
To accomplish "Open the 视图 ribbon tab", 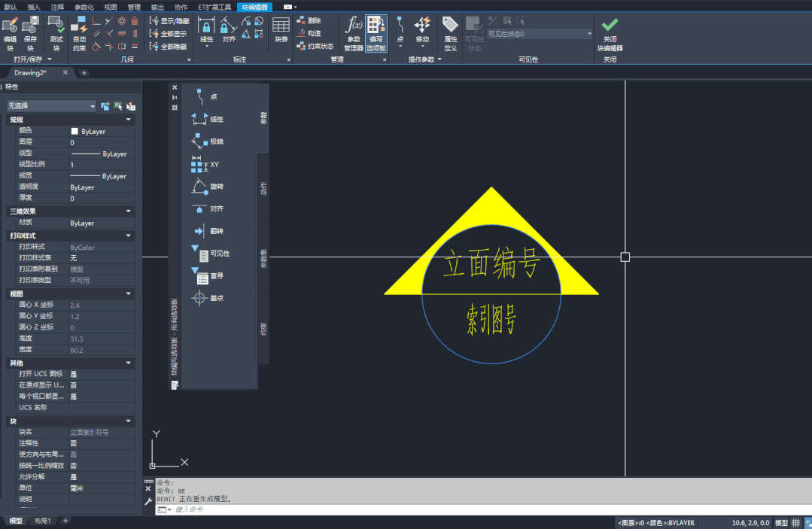I will (x=111, y=7).
